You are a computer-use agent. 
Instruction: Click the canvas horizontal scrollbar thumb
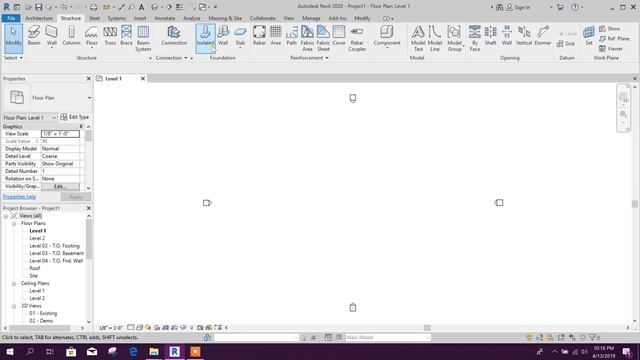(427, 327)
